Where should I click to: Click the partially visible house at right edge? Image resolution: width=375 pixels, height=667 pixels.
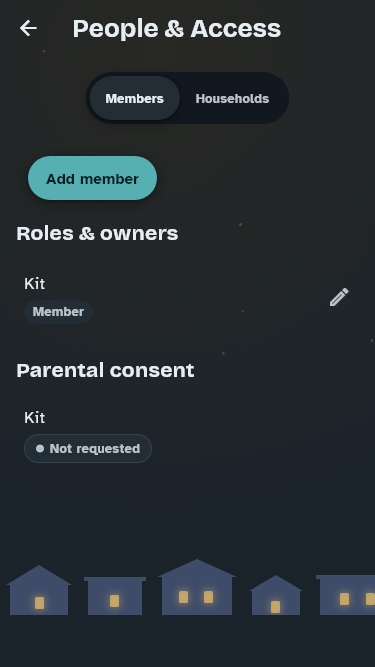coord(345,595)
